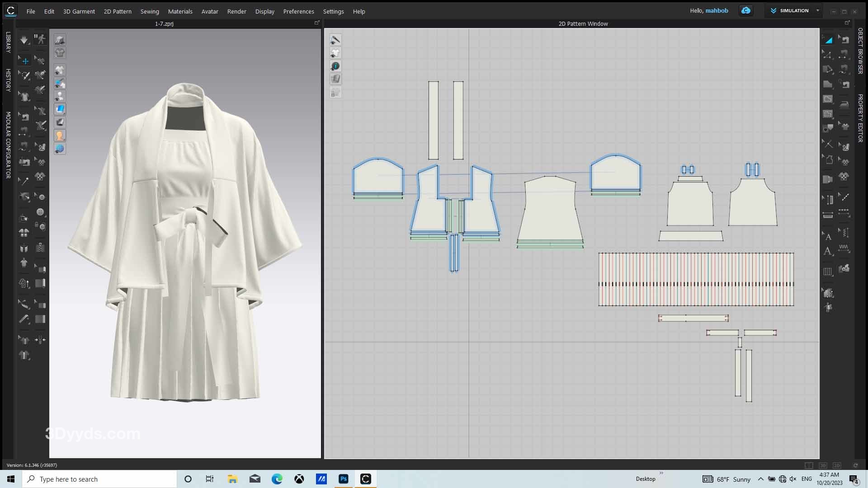Screen dimensions: 868x488
Task: Click the blue Edit Pattern tool icon
Action: 828,40
